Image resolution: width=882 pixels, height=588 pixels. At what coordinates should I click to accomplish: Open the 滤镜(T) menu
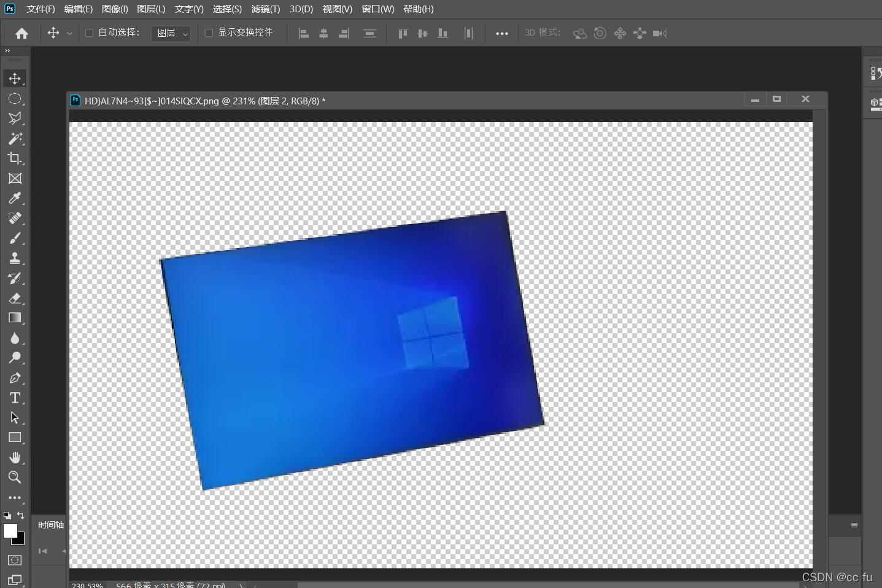coord(266,9)
